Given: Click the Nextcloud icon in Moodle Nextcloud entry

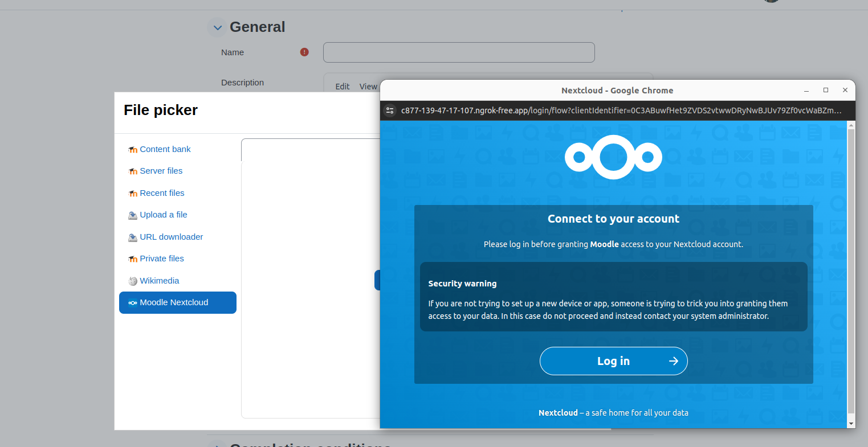Looking at the screenshot, I should pos(133,303).
